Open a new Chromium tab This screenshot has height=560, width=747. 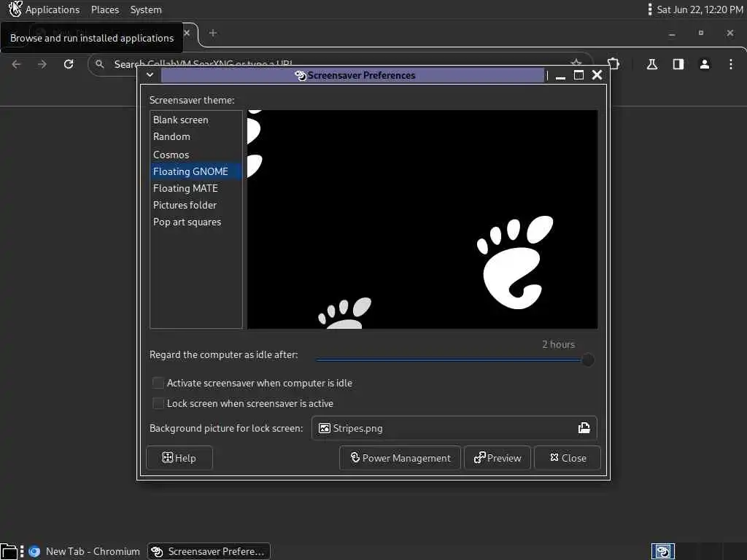(x=213, y=33)
